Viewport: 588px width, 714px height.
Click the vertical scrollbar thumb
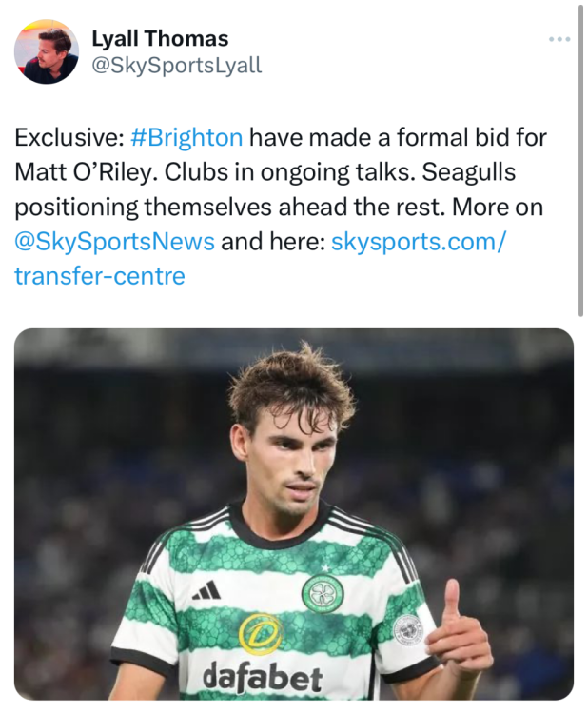coord(581,162)
